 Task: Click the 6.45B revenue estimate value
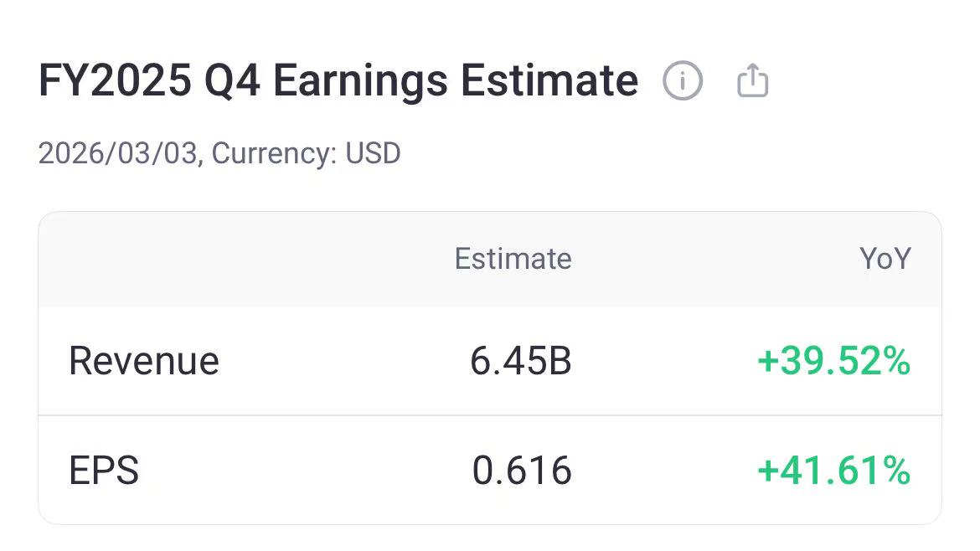(520, 361)
